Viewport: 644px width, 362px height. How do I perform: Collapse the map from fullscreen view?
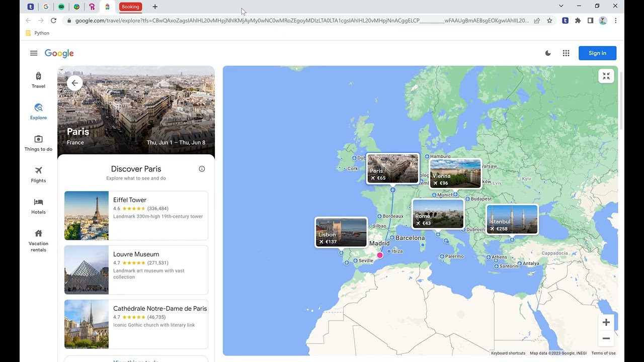coord(606,76)
